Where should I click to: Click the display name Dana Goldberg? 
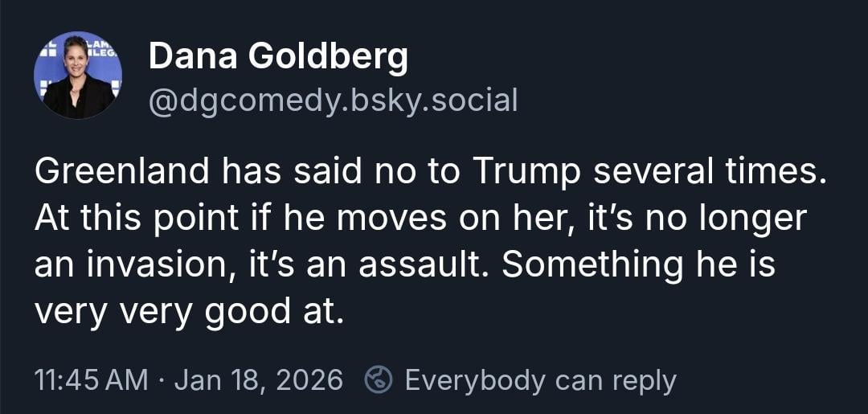tap(278, 57)
